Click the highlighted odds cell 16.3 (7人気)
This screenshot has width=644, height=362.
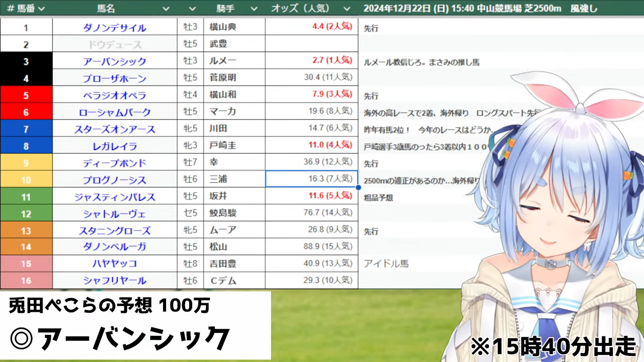[311, 179]
